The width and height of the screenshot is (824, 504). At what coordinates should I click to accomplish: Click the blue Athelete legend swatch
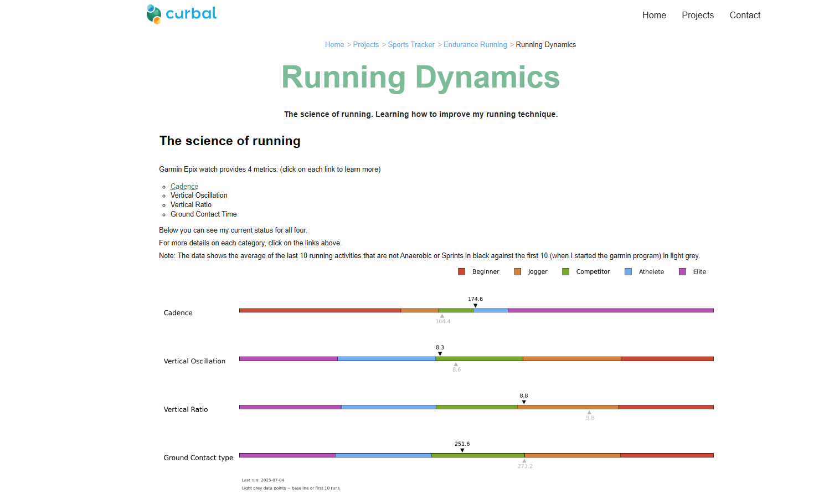point(628,272)
